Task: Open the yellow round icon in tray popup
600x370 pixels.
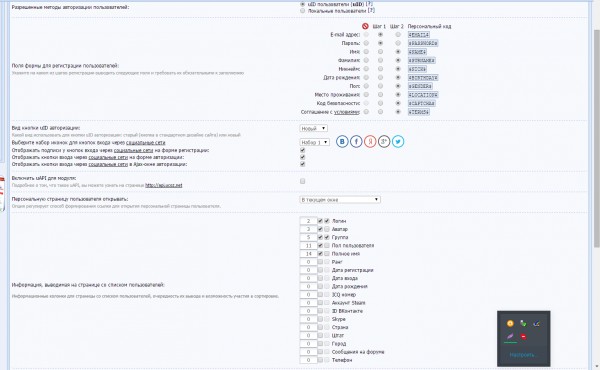Action: tap(510, 323)
